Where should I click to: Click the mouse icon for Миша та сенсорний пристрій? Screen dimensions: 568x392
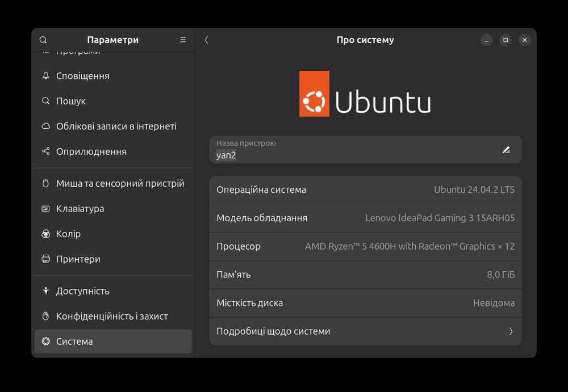click(46, 184)
